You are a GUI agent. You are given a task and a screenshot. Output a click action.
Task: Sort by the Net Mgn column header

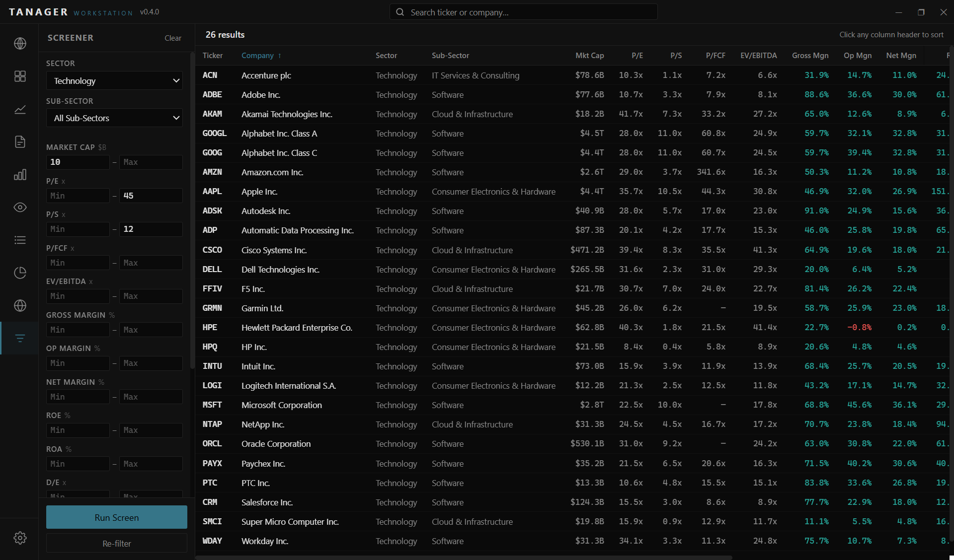[901, 56]
